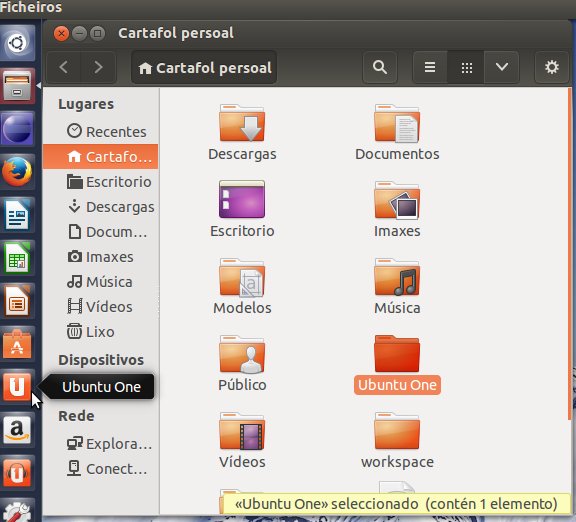Open Documentos entry in the sidebar
The image size is (576, 522).
tap(101, 231)
